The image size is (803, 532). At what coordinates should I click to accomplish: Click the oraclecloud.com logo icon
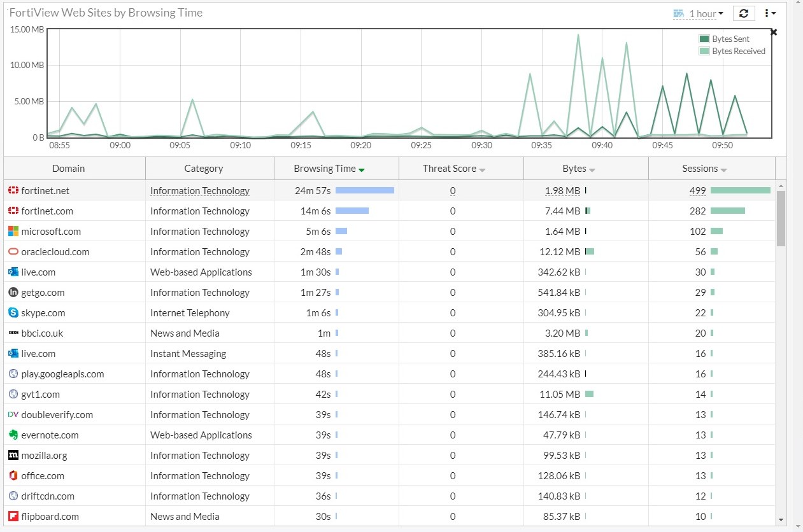13,252
